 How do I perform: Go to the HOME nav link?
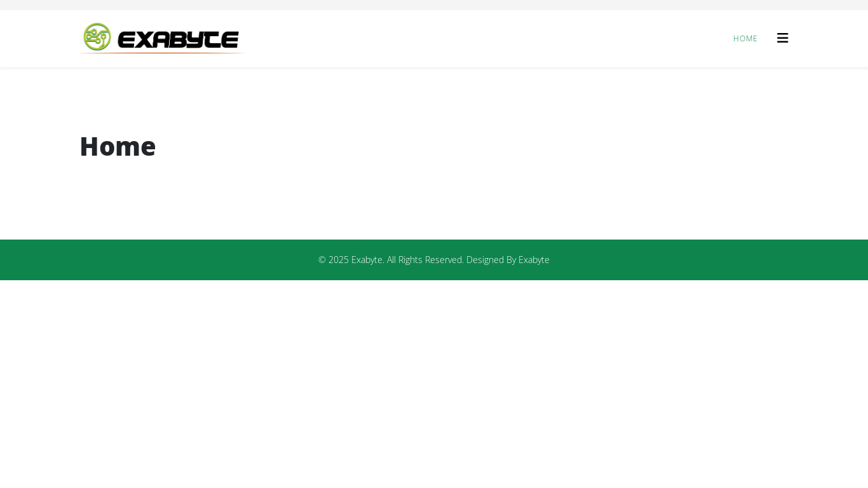(745, 39)
